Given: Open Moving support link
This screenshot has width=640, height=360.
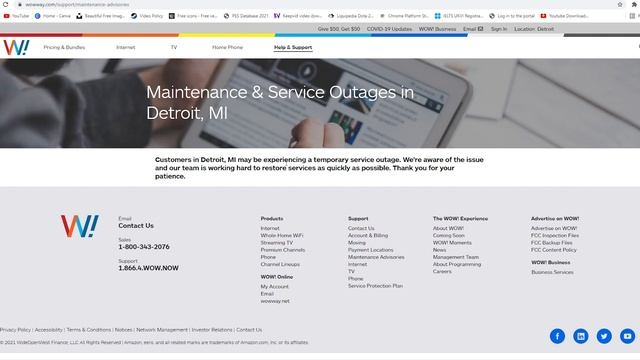Looking at the screenshot, I should click(356, 243).
